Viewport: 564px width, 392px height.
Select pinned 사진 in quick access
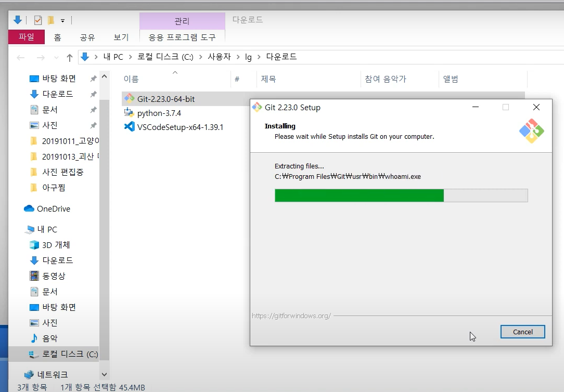click(x=50, y=125)
